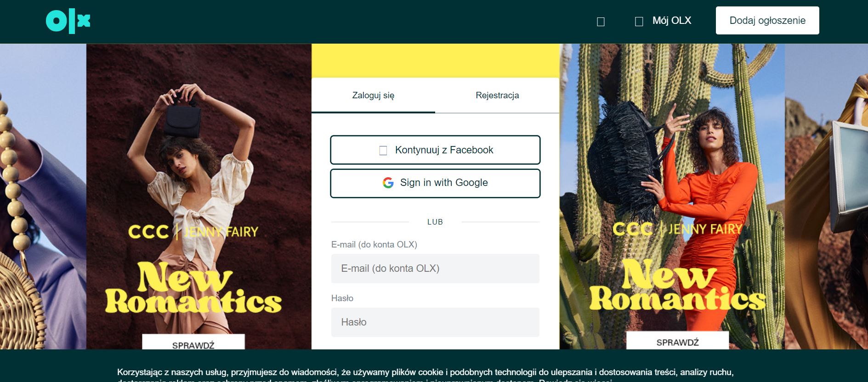Select the Zaloguj się tab
The width and height of the screenshot is (868, 382).
click(x=373, y=95)
